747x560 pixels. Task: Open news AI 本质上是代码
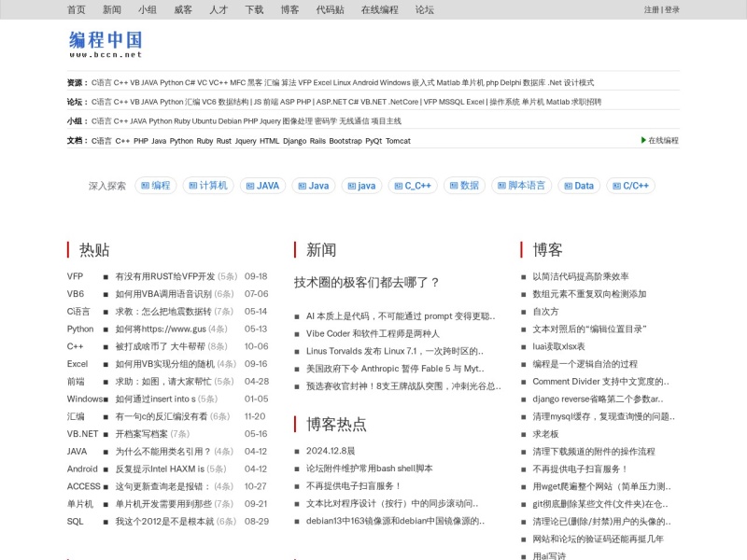coord(401,316)
